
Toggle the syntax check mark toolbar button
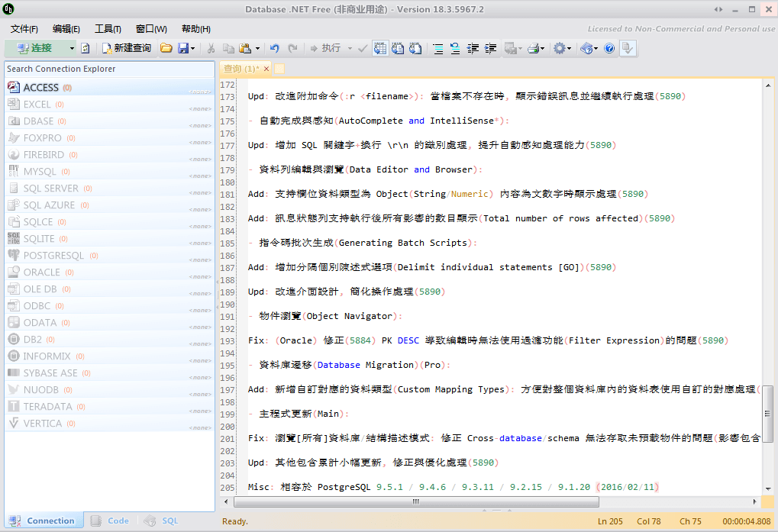[x=363, y=47]
